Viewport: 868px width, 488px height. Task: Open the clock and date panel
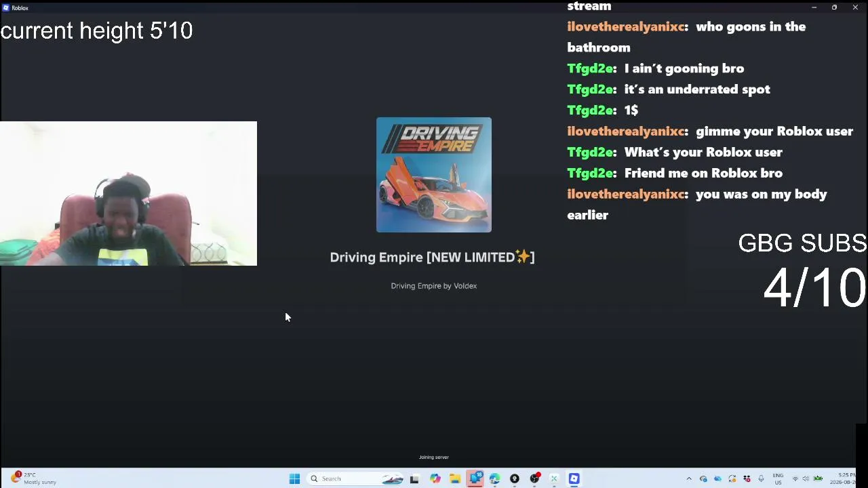[844, 479]
